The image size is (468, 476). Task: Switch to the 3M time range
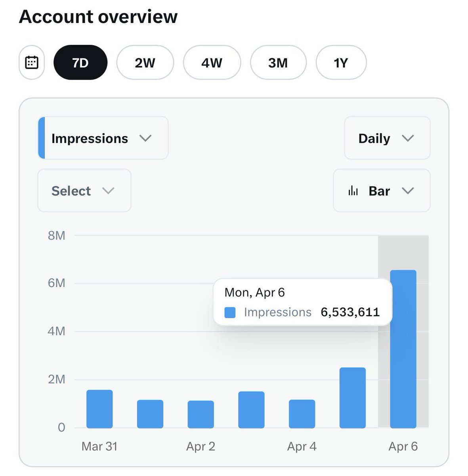tap(278, 63)
